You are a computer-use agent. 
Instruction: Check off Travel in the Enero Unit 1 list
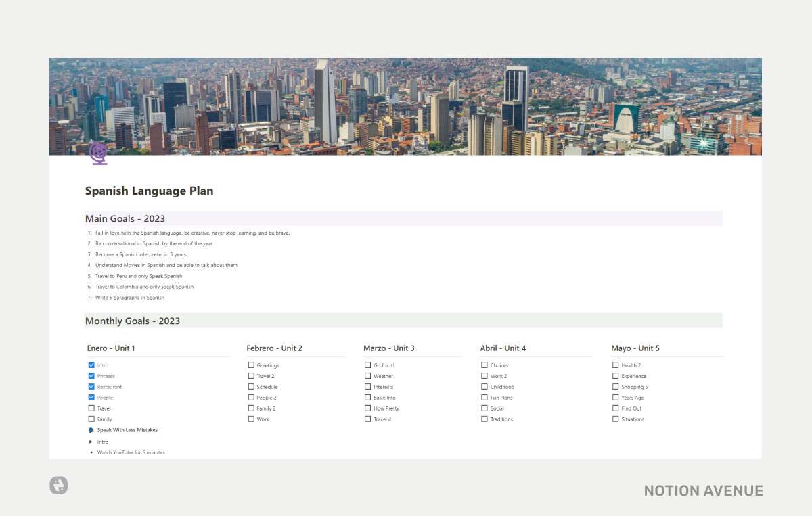[x=90, y=408]
